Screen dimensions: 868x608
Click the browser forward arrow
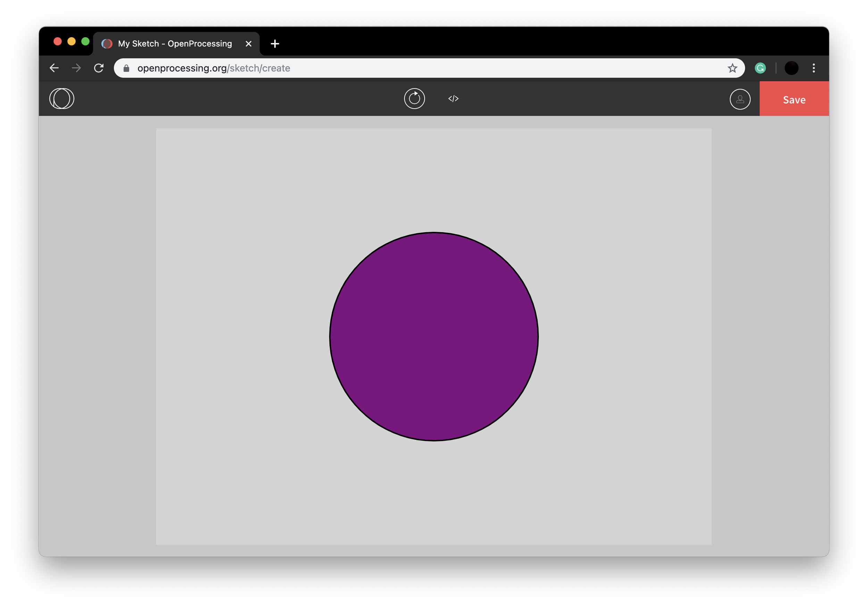tap(76, 68)
